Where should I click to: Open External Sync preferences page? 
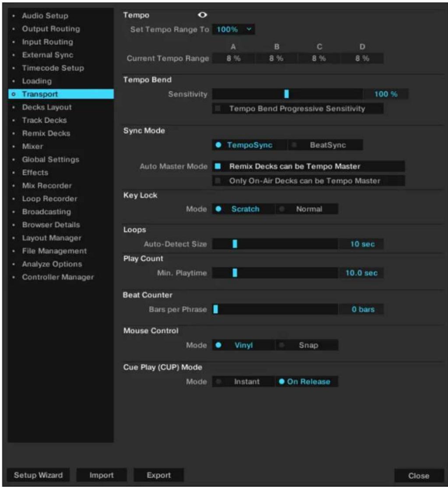47,55
